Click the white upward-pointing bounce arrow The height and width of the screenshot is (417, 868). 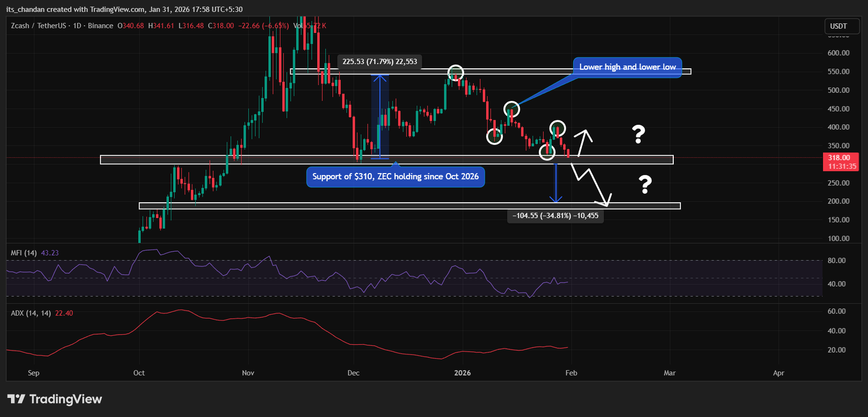click(584, 141)
